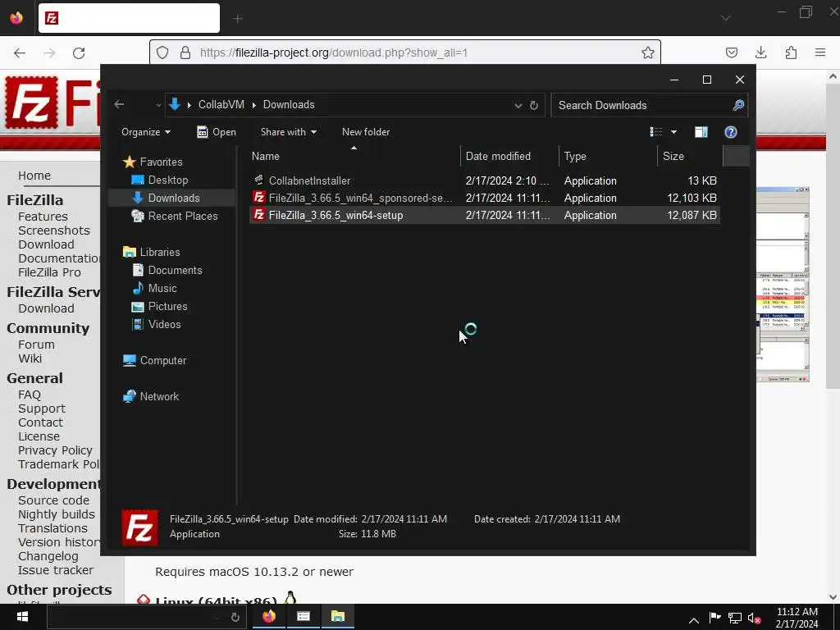Open the Firefox hamburger menu
The image size is (840, 630).
820,52
